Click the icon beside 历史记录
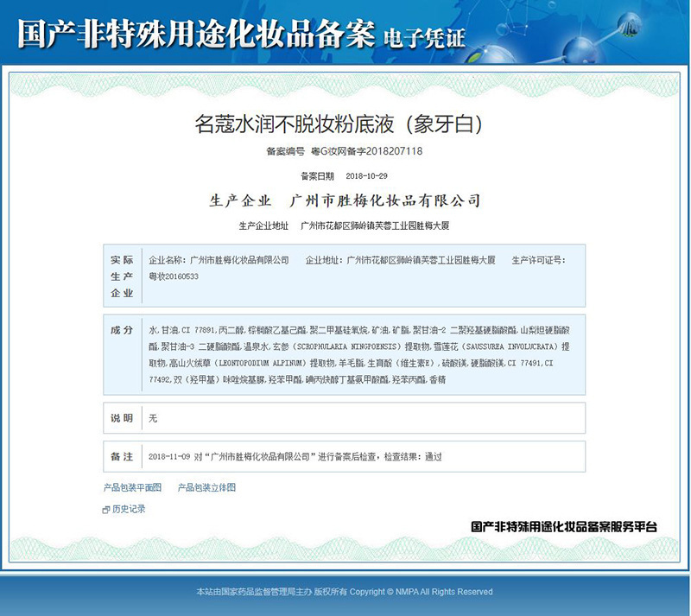 pyautogui.click(x=106, y=510)
